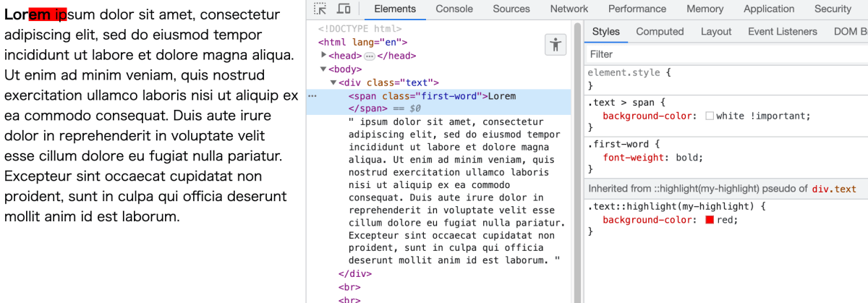This screenshot has width=868, height=303.
Task: Select the Computed styles tab
Action: point(660,32)
